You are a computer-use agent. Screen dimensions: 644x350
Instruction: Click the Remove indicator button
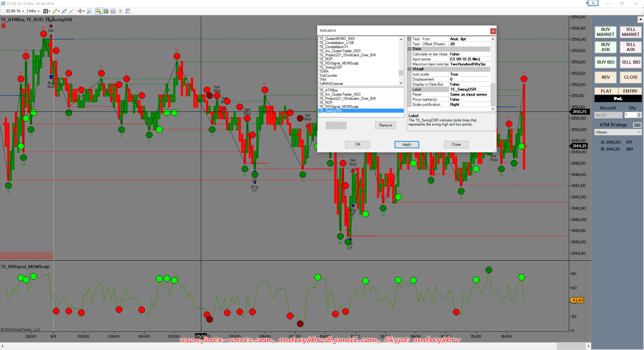point(385,125)
